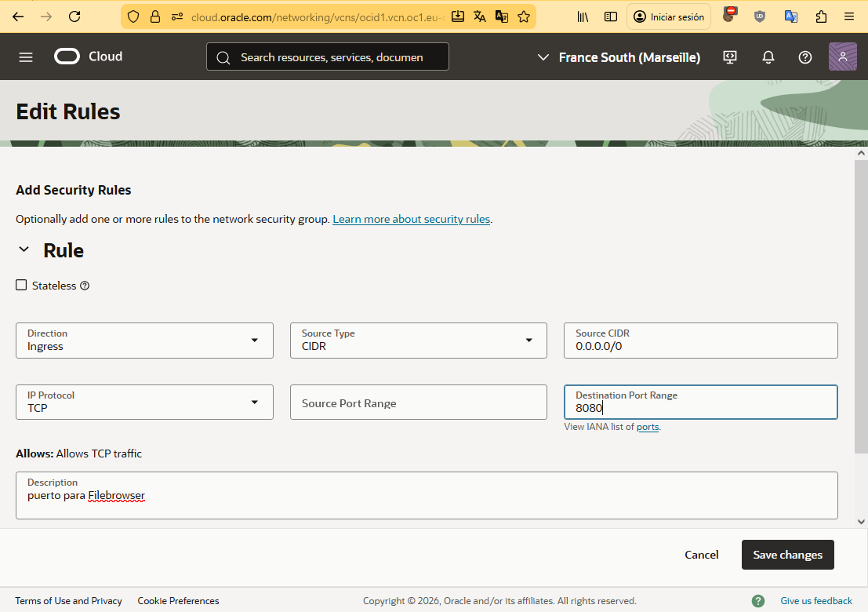The width and height of the screenshot is (868, 612).
Task: Click the Cancel button
Action: click(x=701, y=555)
